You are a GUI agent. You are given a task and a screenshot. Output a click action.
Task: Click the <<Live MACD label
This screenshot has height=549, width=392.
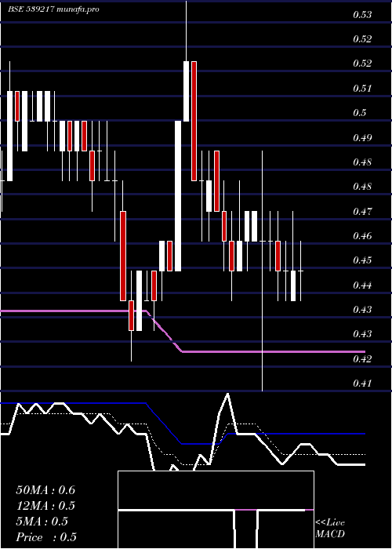coord(330,529)
